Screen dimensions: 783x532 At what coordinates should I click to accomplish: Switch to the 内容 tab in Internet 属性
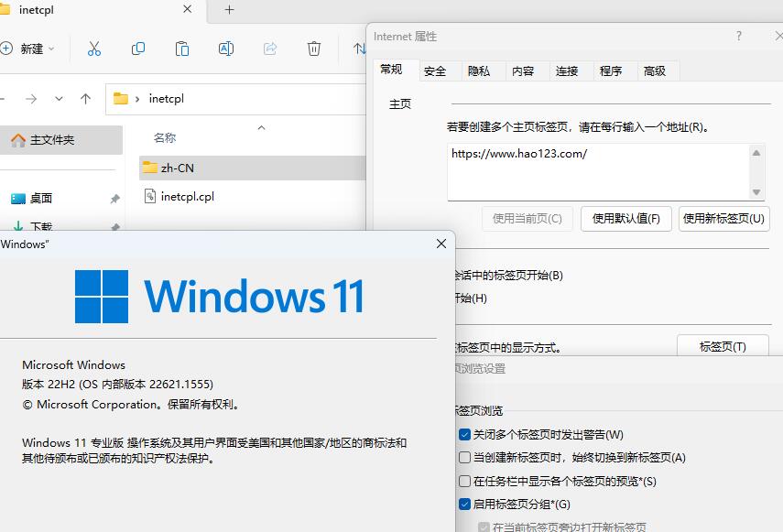coord(523,71)
